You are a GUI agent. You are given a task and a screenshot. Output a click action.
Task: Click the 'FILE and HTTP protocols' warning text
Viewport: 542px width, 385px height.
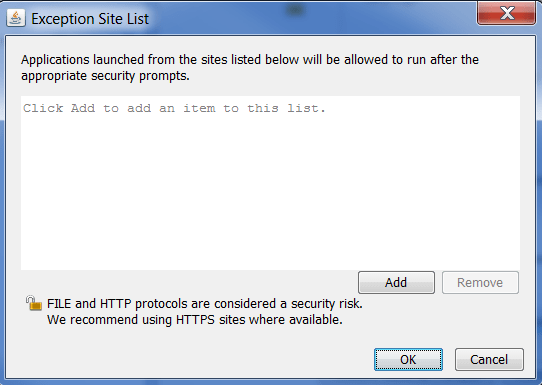[205, 304]
